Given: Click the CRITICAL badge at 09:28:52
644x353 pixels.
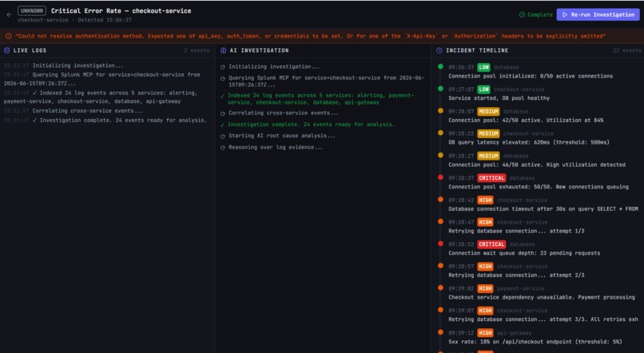Looking at the screenshot, I should point(491,244).
